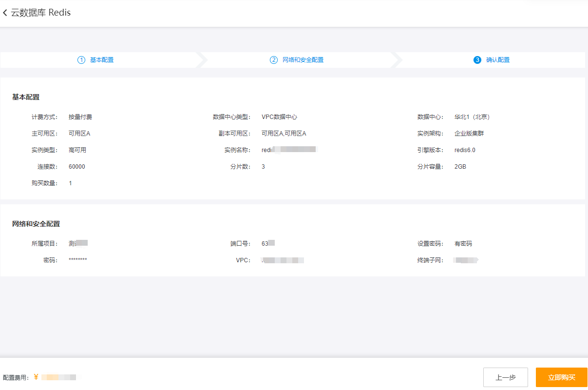Click the 2GB shard capacity value

460,167
